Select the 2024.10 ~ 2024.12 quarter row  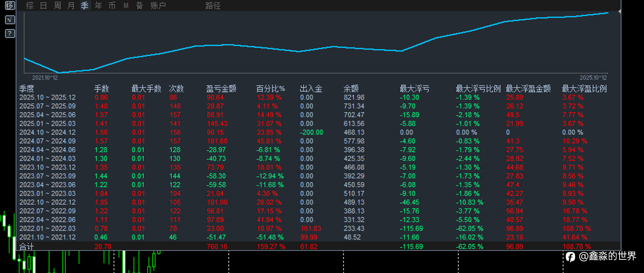[318, 132]
